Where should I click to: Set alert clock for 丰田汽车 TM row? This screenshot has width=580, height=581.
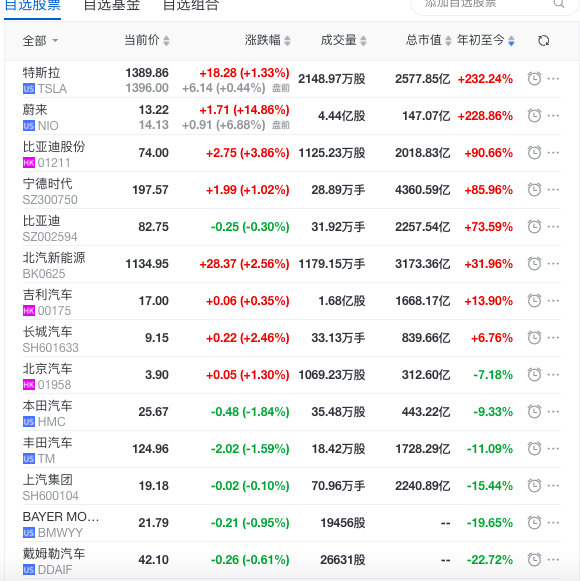[x=534, y=449]
